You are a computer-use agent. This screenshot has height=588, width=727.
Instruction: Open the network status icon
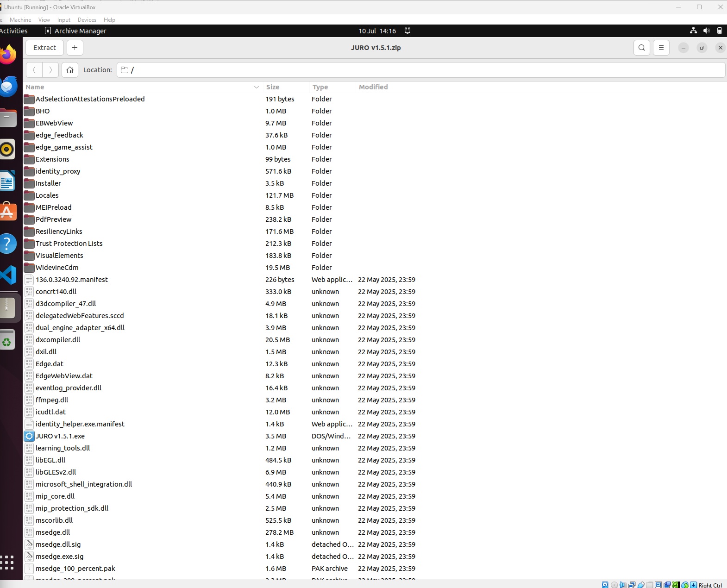693,31
